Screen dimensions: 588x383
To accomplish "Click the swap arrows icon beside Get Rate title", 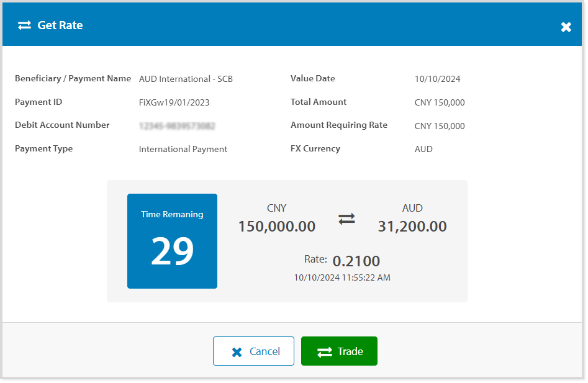I will 24,25.
